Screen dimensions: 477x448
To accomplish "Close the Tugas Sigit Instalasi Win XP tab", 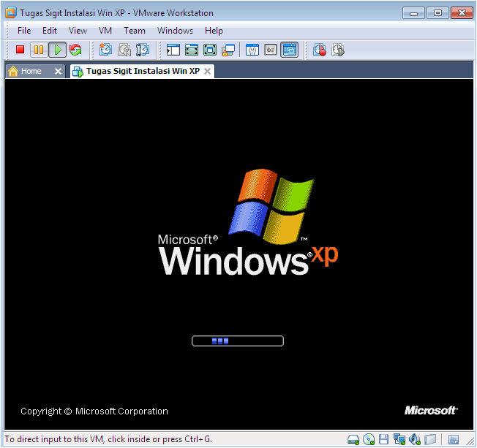I will (x=207, y=71).
